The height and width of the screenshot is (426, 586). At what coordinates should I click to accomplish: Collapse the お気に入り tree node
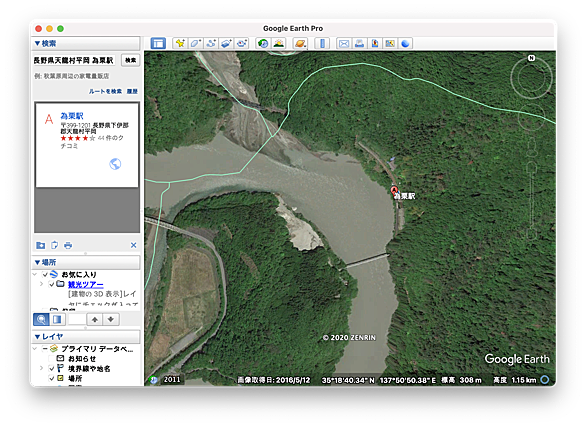pos(35,274)
